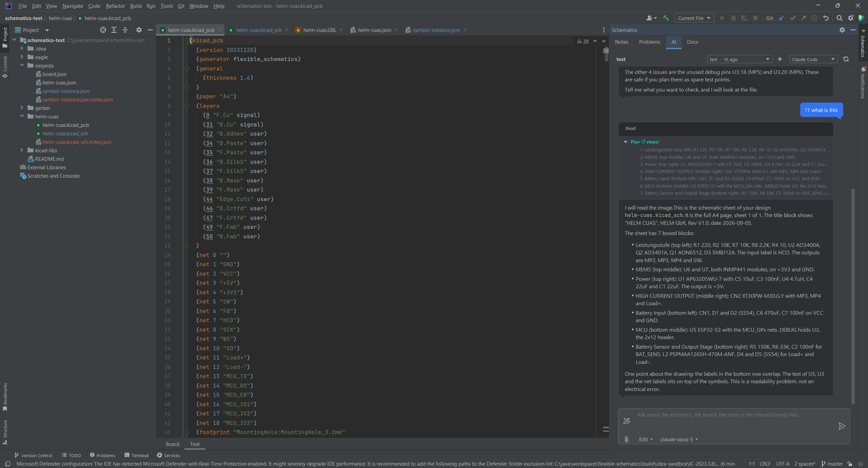Collapse the easyeda folder in project tree

22,66
